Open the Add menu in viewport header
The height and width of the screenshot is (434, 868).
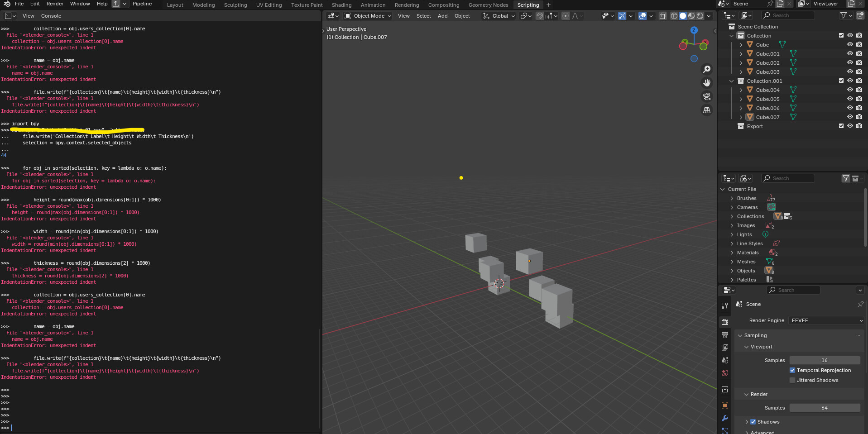pos(442,16)
